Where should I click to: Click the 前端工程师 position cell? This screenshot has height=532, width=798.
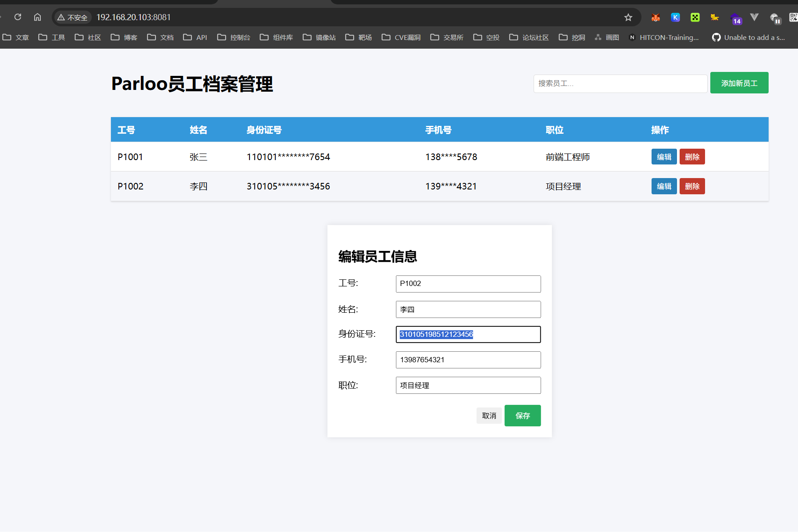568,157
